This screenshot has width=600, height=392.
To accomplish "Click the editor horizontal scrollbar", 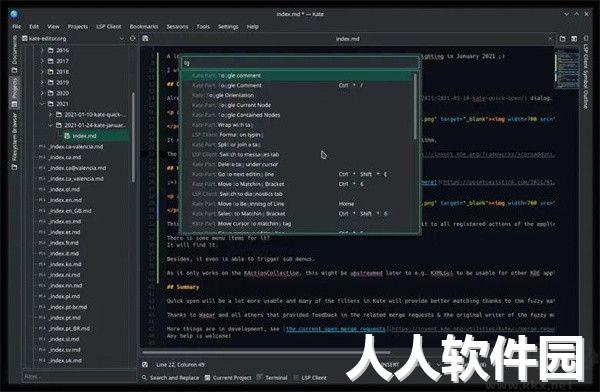I will pos(266,353).
